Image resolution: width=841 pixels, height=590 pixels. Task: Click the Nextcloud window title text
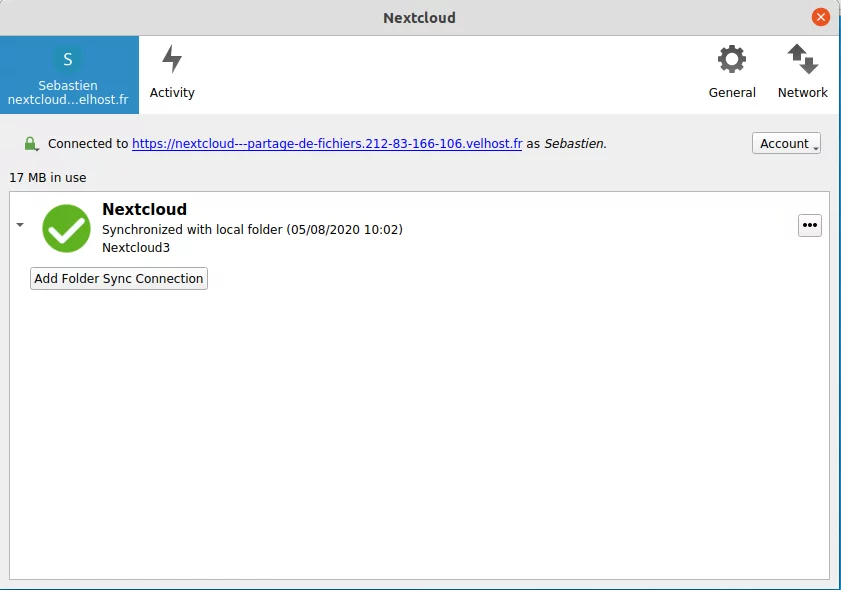pos(419,18)
